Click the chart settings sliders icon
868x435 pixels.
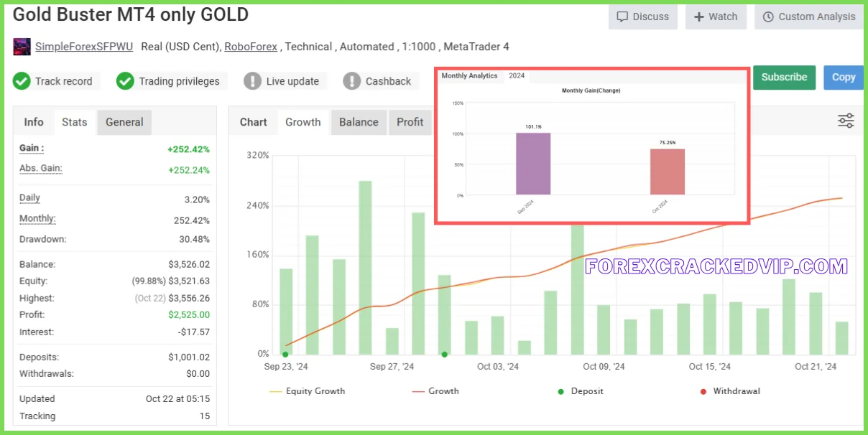pyautogui.click(x=846, y=121)
